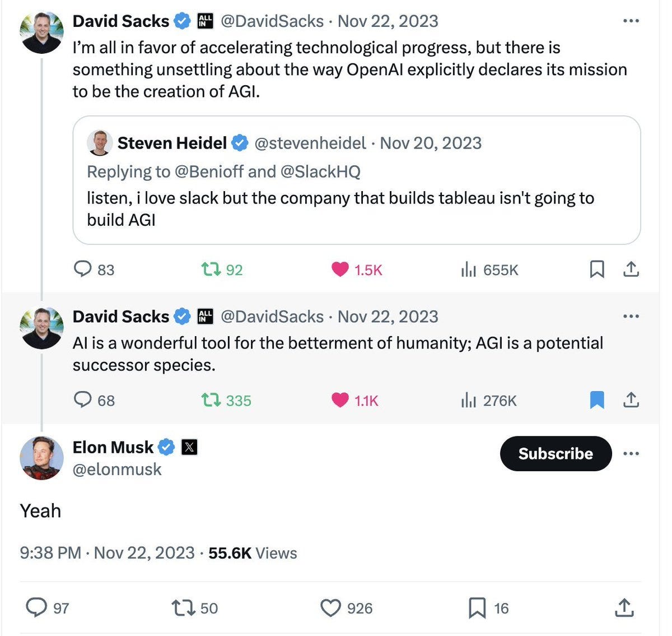
Task: Open more options on first Sacks tweet
Action: point(631,21)
